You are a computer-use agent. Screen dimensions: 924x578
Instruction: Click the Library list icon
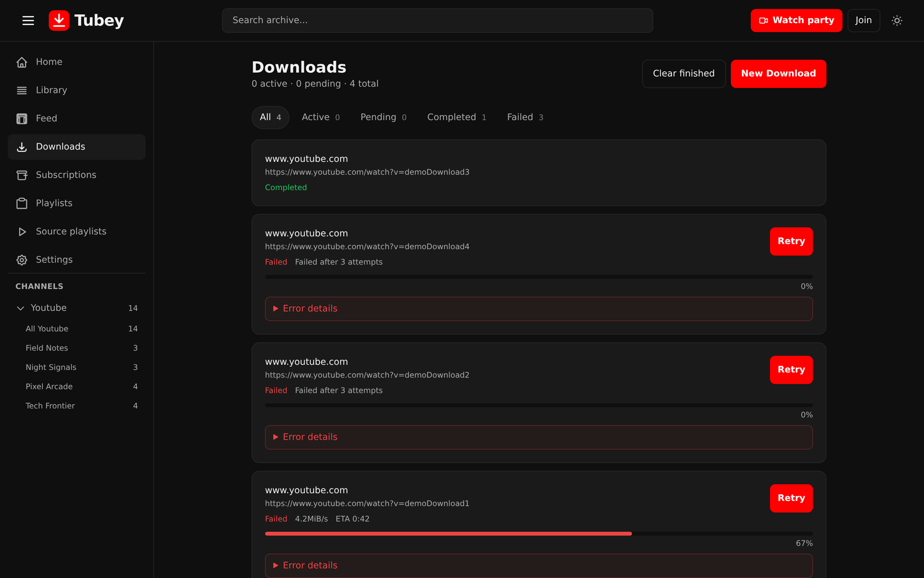(x=22, y=91)
